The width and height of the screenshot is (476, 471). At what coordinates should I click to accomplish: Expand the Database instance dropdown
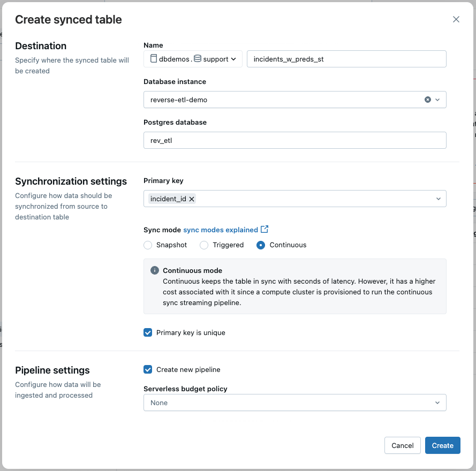pyautogui.click(x=437, y=100)
